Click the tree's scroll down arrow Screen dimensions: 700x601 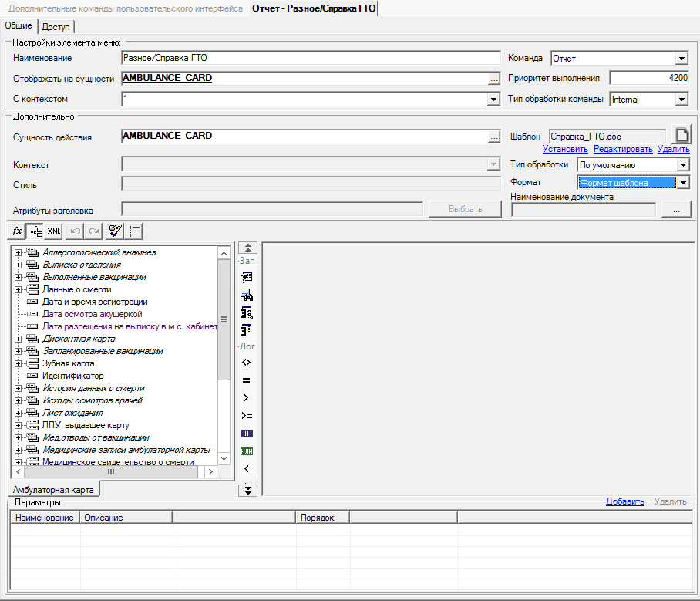[x=224, y=458]
